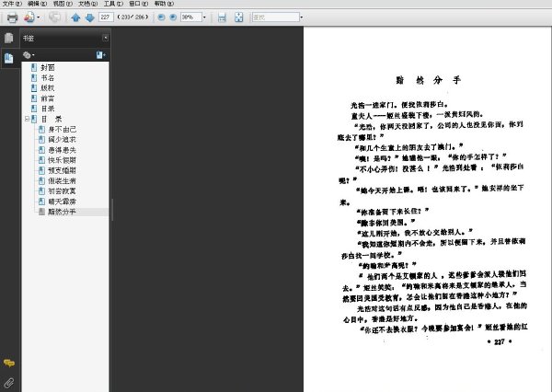
Task: Select the 版权 bookmark
Action: pos(48,88)
